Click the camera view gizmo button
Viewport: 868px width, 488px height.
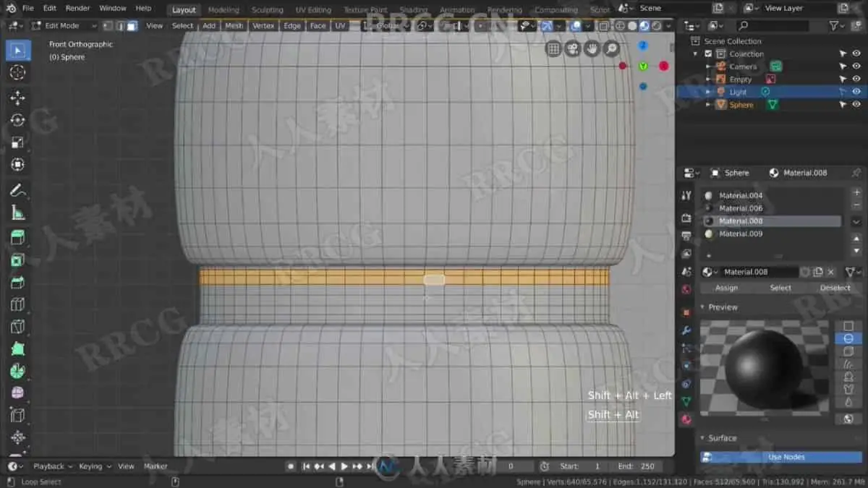(x=573, y=48)
